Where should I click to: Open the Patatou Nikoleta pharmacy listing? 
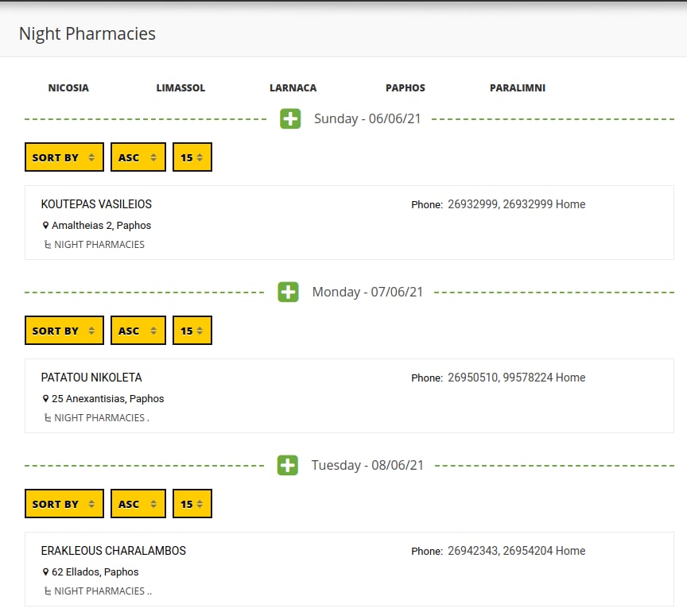click(x=91, y=378)
